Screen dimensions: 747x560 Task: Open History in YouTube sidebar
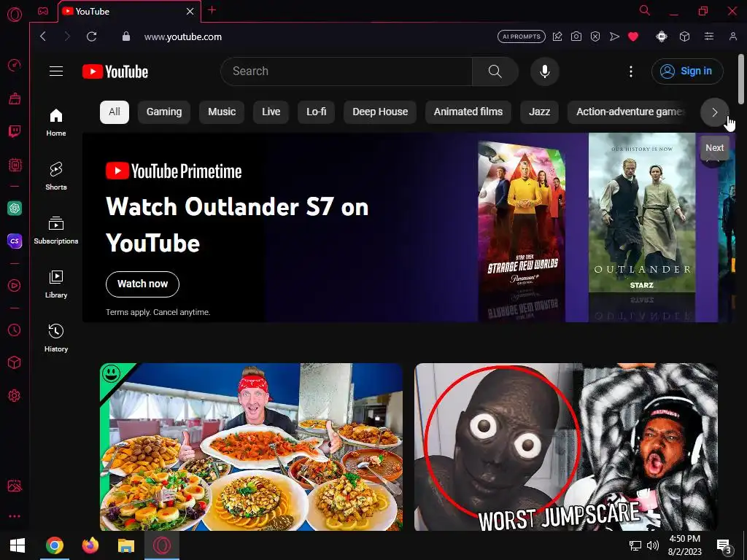point(56,338)
